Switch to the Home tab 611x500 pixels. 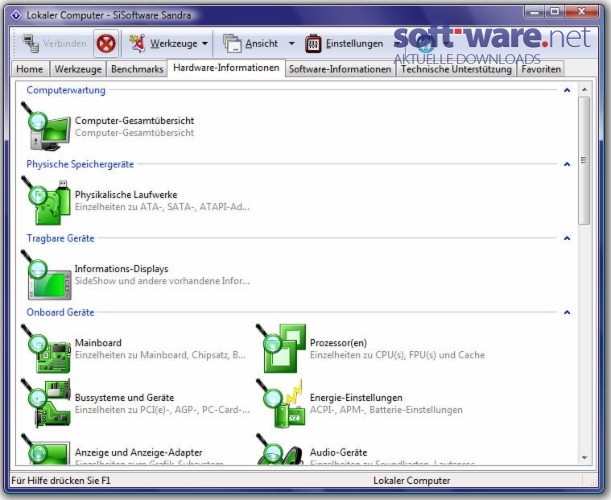pyautogui.click(x=30, y=69)
